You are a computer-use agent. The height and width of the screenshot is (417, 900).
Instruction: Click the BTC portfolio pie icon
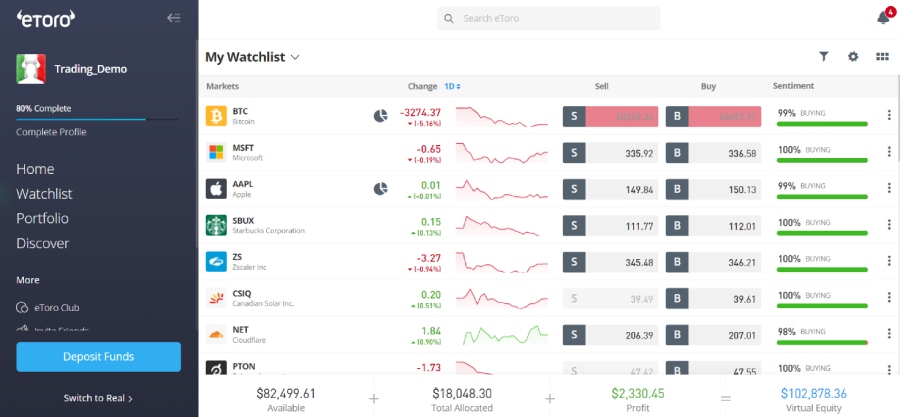(x=380, y=116)
